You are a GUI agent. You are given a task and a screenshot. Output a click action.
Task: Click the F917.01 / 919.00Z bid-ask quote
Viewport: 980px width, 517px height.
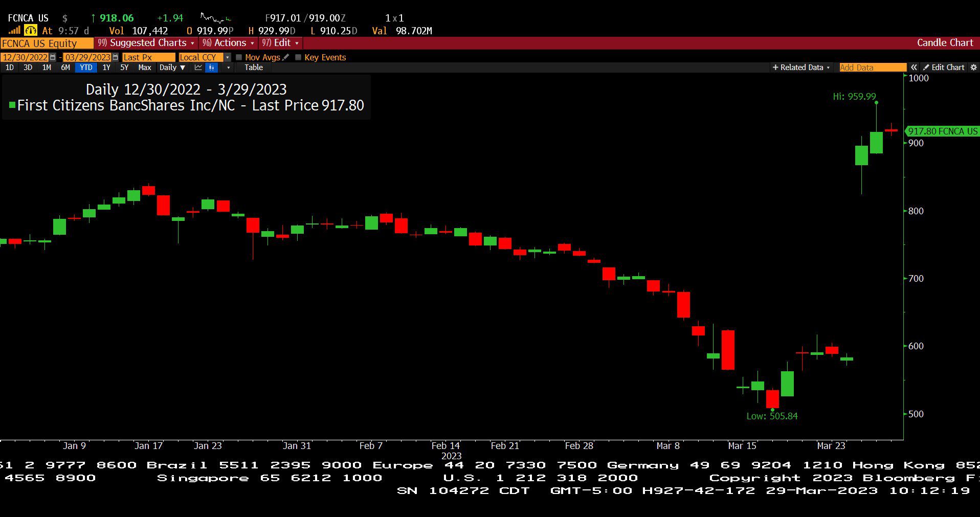[306, 18]
